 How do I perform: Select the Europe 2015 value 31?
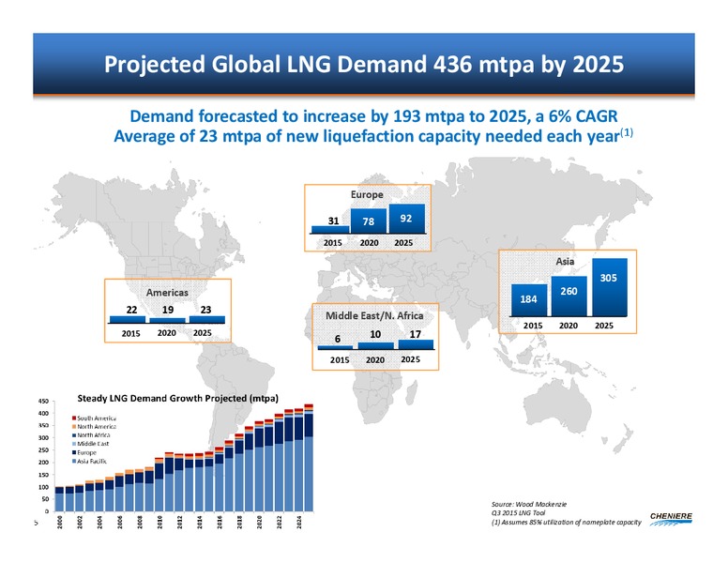(333, 221)
